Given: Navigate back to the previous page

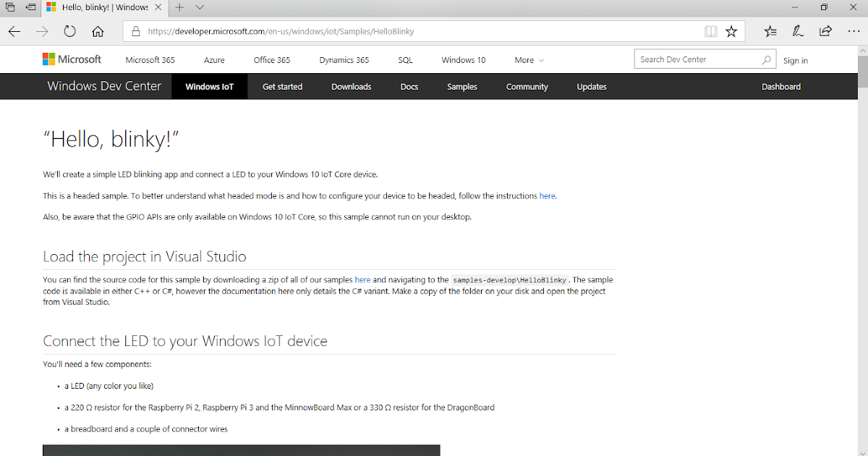Looking at the screenshot, I should coord(14,31).
